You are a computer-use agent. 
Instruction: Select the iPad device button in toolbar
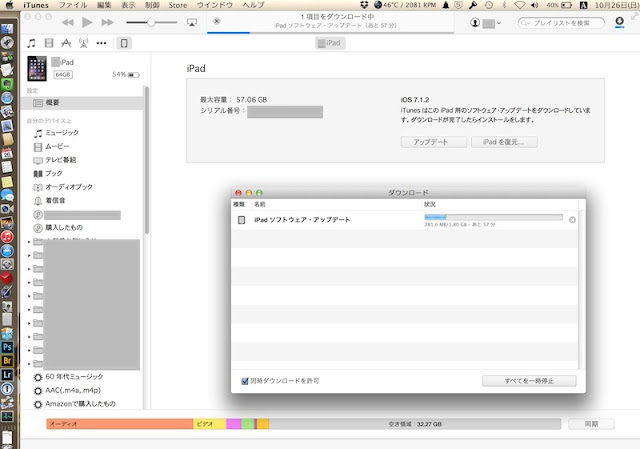[124, 43]
